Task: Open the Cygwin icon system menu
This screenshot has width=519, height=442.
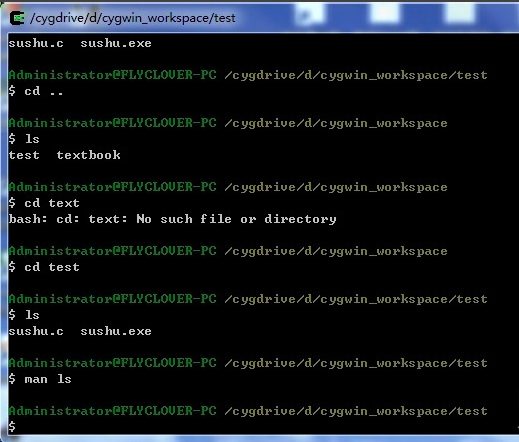Action: 17,18
